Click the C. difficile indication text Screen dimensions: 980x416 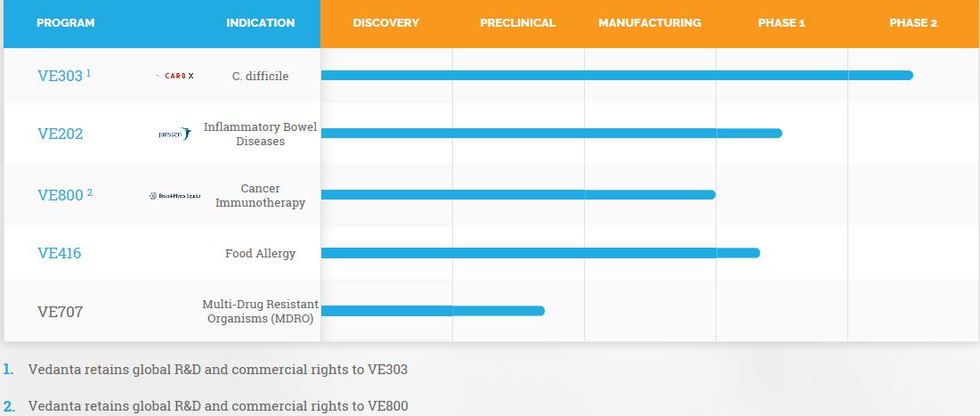coord(260,77)
